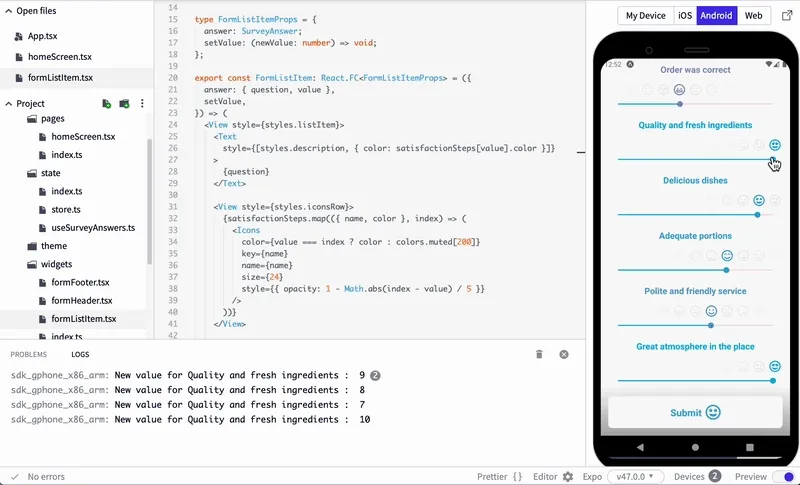Switch to the PROBLEMS tab
This screenshot has width=800, height=485.
tap(29, 354)
